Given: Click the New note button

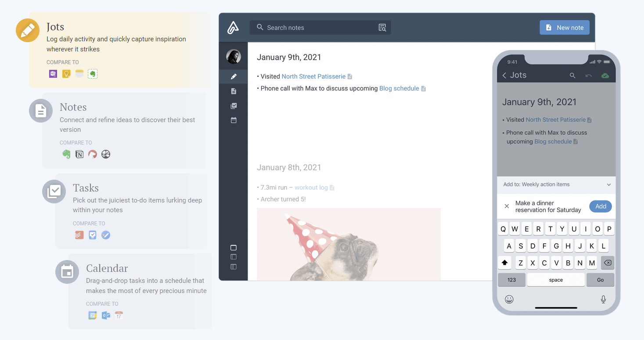Looking at the screenshot, I should (564, 28).
